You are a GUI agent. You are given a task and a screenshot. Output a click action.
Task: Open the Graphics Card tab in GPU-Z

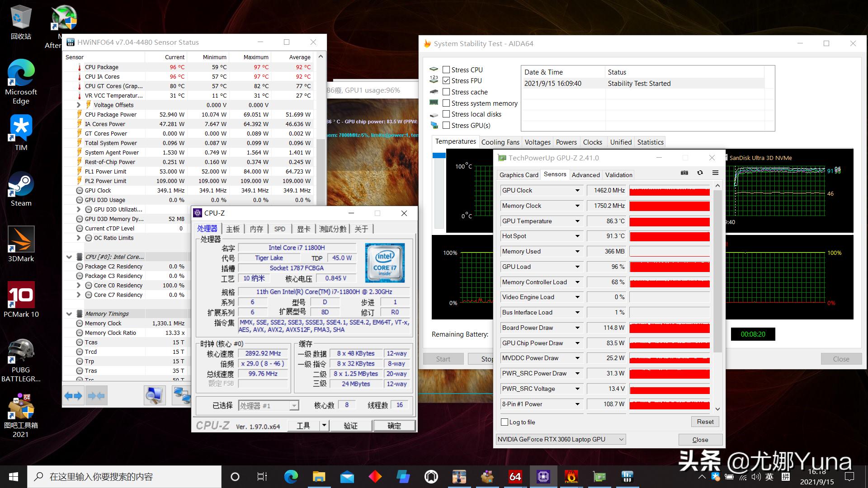pyautogui.click(x=519, y=175)
